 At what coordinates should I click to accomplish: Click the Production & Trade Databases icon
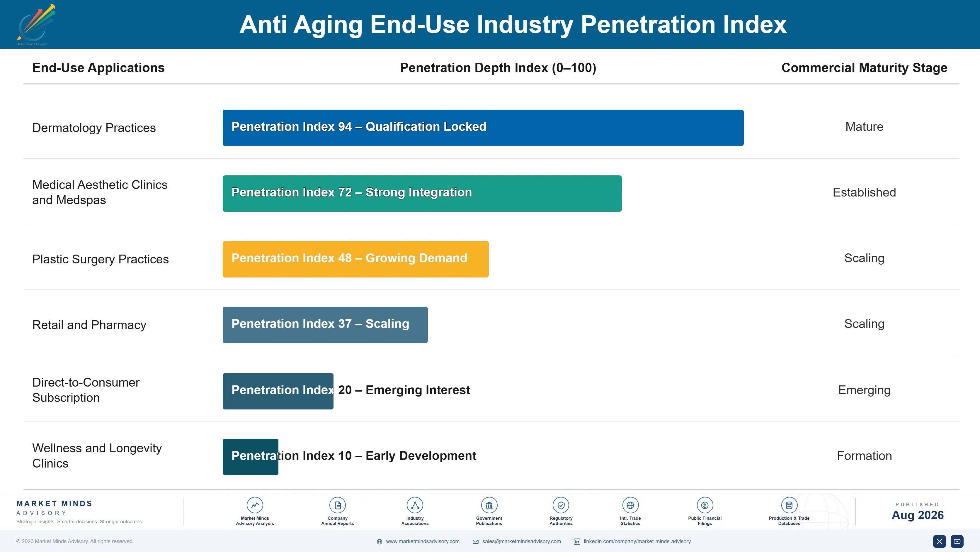[x=789, y=505]
